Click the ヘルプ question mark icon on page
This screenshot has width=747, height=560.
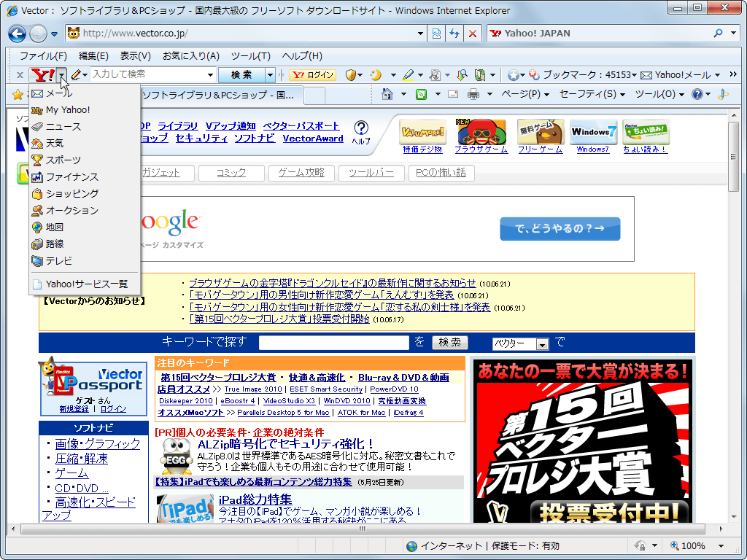361,128
